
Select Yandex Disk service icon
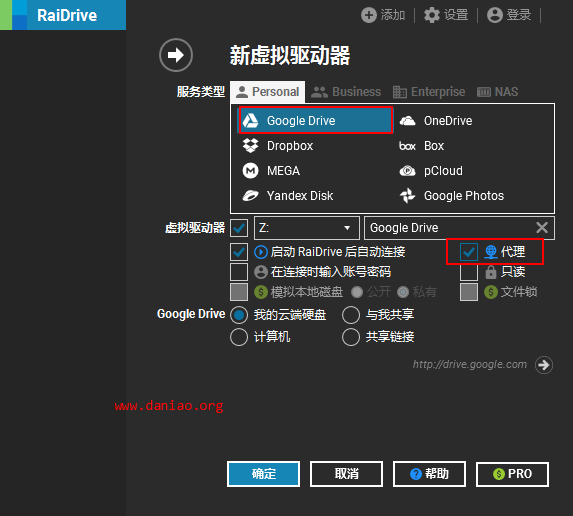tap(250, 196)
